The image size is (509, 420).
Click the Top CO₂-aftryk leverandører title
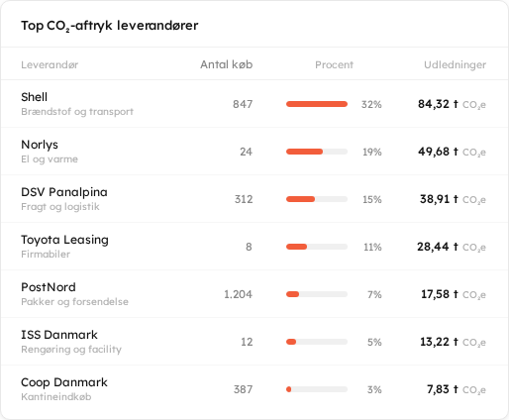coord(110,26)
